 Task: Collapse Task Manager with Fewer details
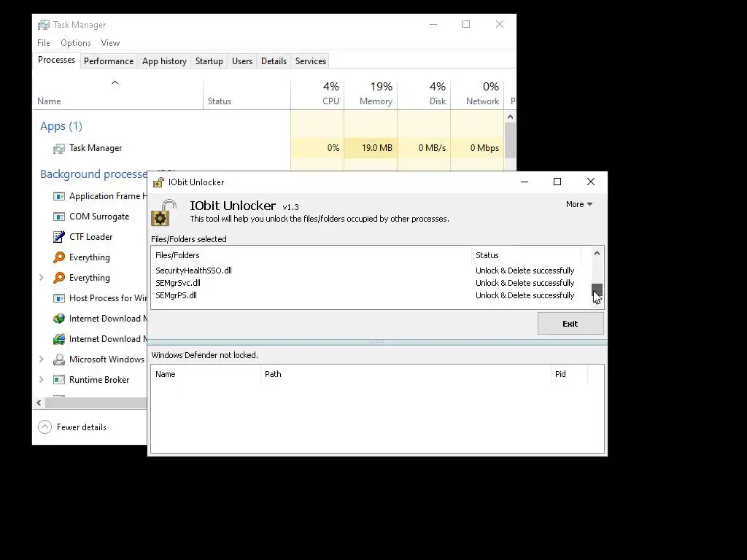pyautogui.click(x=72, y=427)
